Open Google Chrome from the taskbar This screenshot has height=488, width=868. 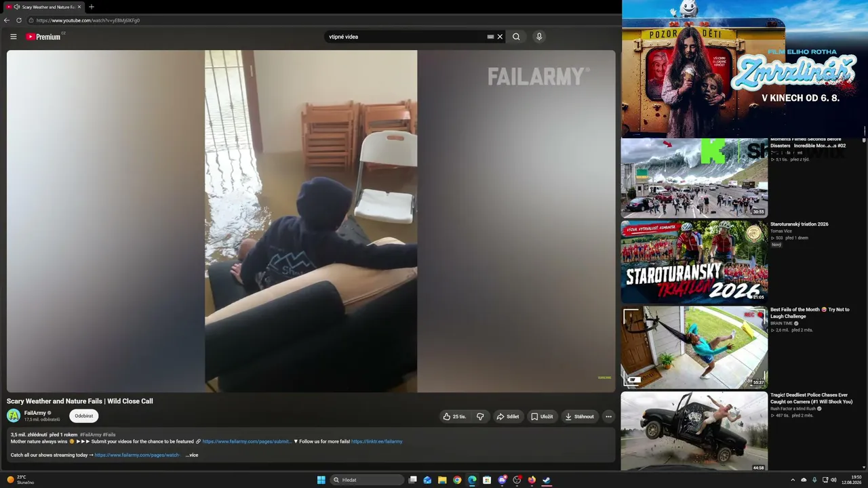(x=457, y=480)
